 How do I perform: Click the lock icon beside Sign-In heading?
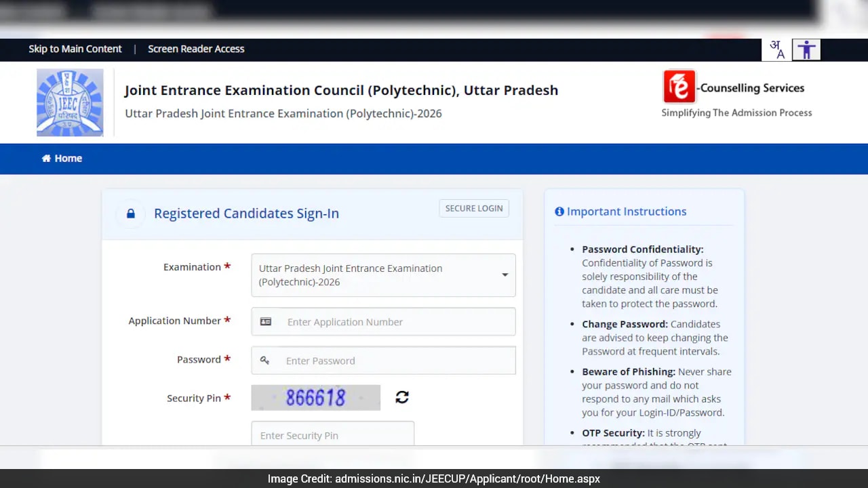tap(131, 213)
